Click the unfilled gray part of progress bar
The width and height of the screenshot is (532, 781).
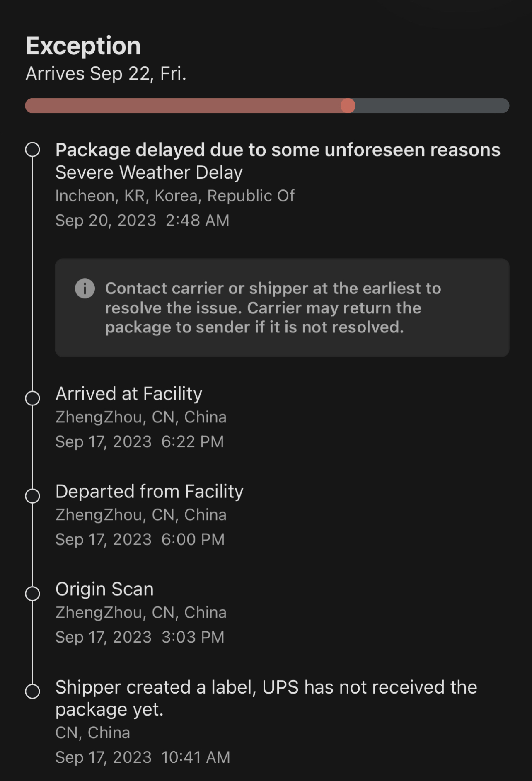pos(431,106)
